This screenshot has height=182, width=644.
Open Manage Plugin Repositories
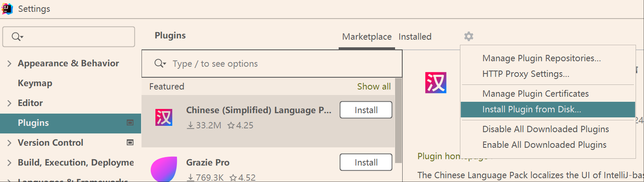tap(541, 58)
